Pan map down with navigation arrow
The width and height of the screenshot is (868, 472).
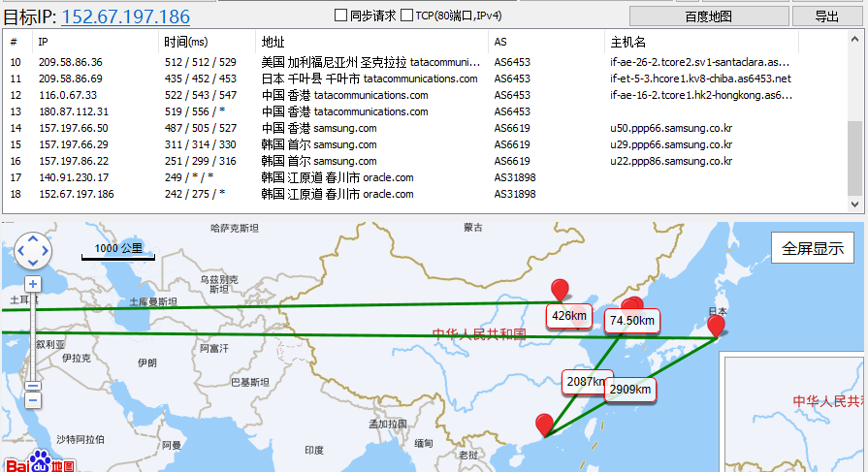(33, 263)
